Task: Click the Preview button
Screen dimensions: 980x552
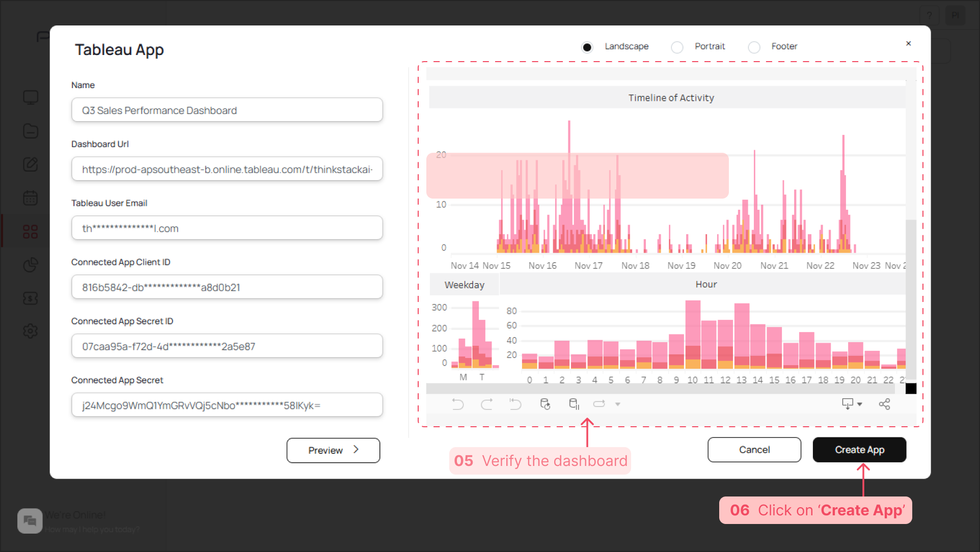Action: coord(333,450)
